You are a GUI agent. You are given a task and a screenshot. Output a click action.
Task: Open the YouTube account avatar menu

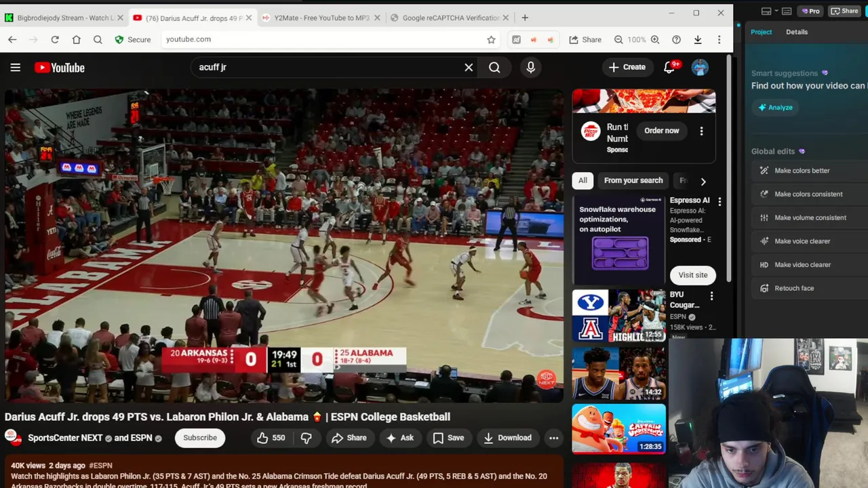(x=700, y=67)
